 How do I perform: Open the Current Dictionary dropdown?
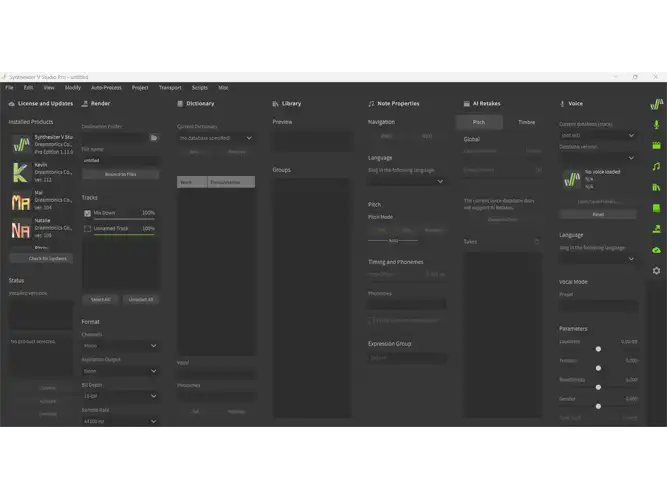click(x=216, y=138)
